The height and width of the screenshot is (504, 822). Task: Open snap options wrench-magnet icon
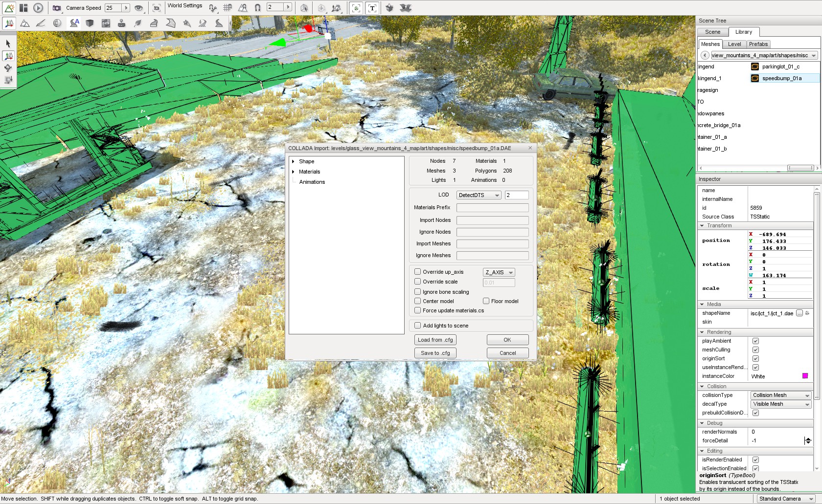(213, 8)
